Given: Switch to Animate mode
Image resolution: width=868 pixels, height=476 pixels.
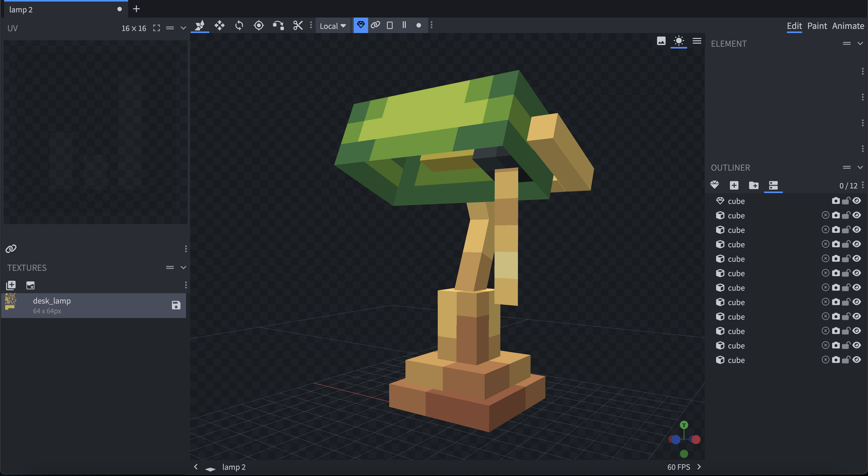Looking at the screenshot, I should pos(848,26).
